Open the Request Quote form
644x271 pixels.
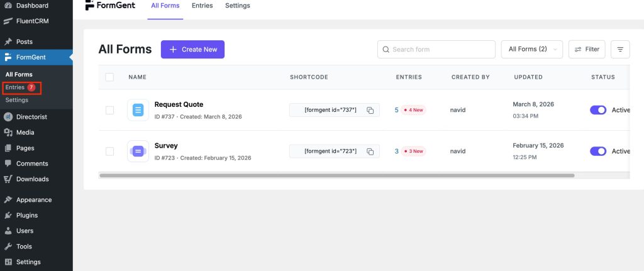click(x=179, y=104)
